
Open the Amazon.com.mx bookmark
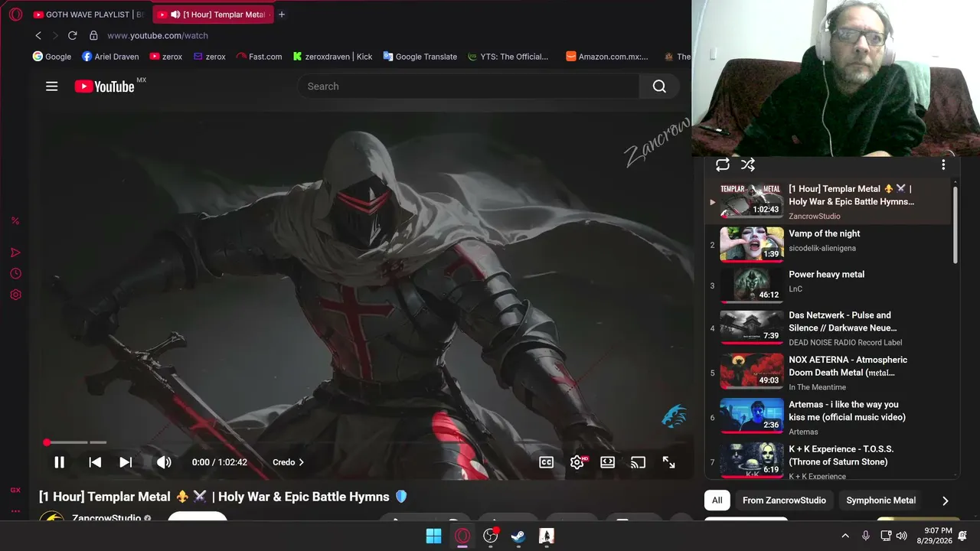coord(607,57)
